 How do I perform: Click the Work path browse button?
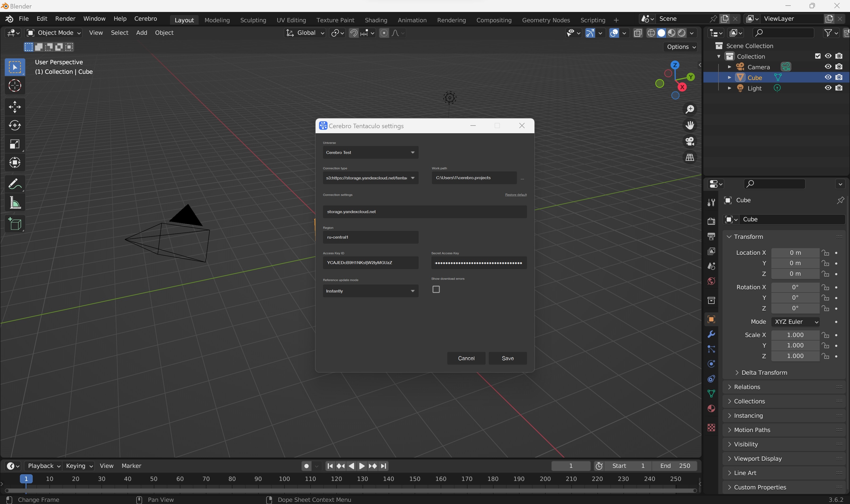tap(522, 178)
